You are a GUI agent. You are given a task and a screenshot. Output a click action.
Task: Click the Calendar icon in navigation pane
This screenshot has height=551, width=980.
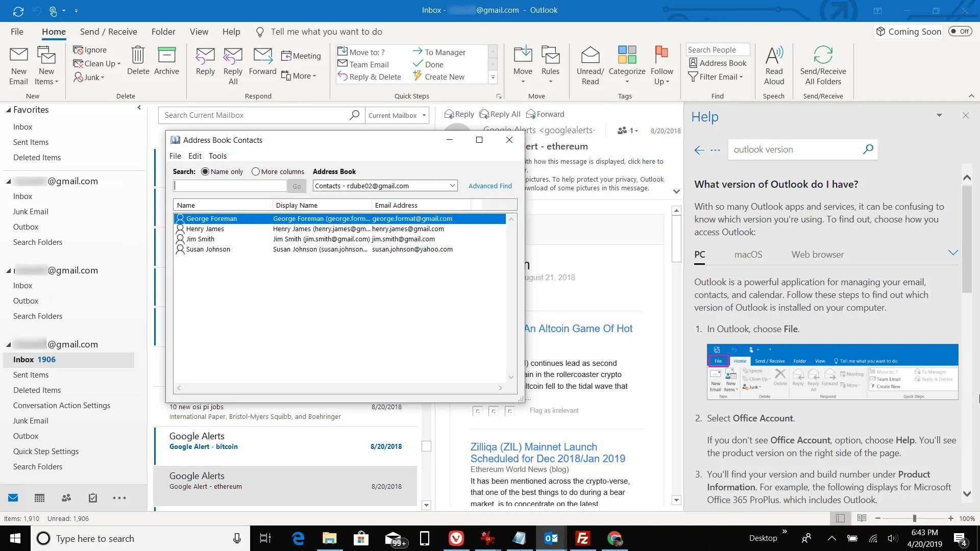39,497
